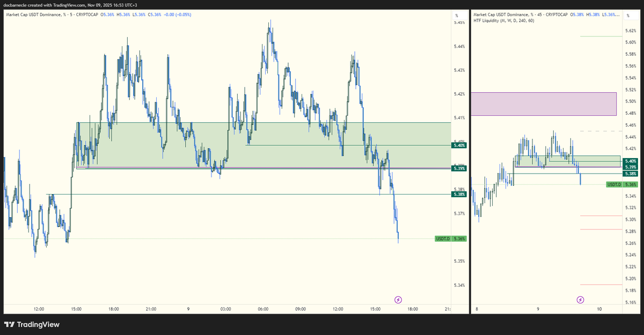Click the 5.45% price tick on the 5-minute chart
644x335 pixels.
[459, 23]
